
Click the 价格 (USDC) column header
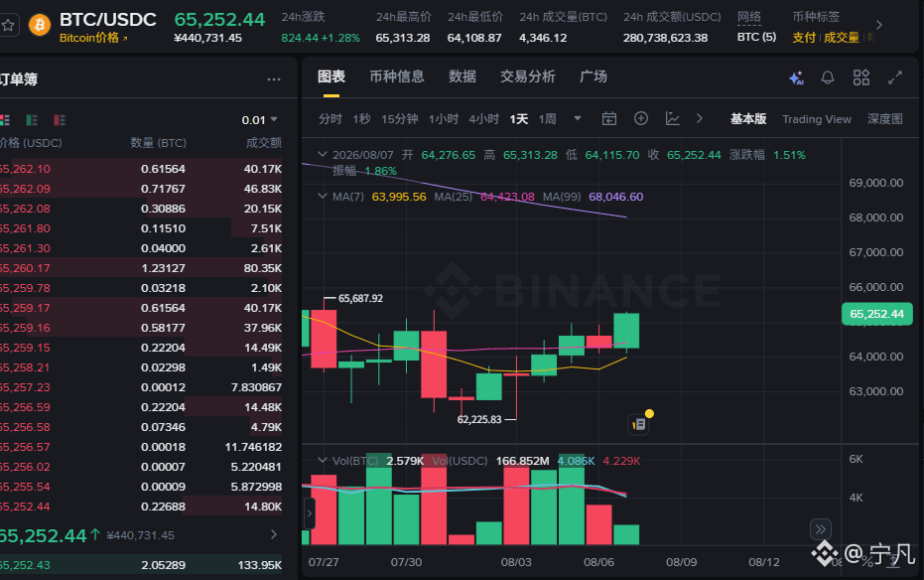[31, 143]
